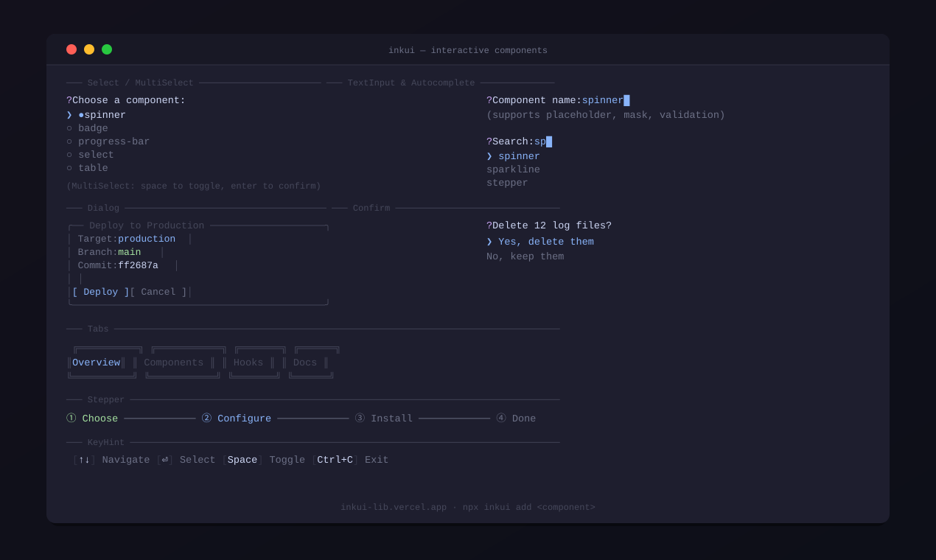The image size is (936, 560).
Task: Click the Deploy button in dialog
Action: (101, 293)
